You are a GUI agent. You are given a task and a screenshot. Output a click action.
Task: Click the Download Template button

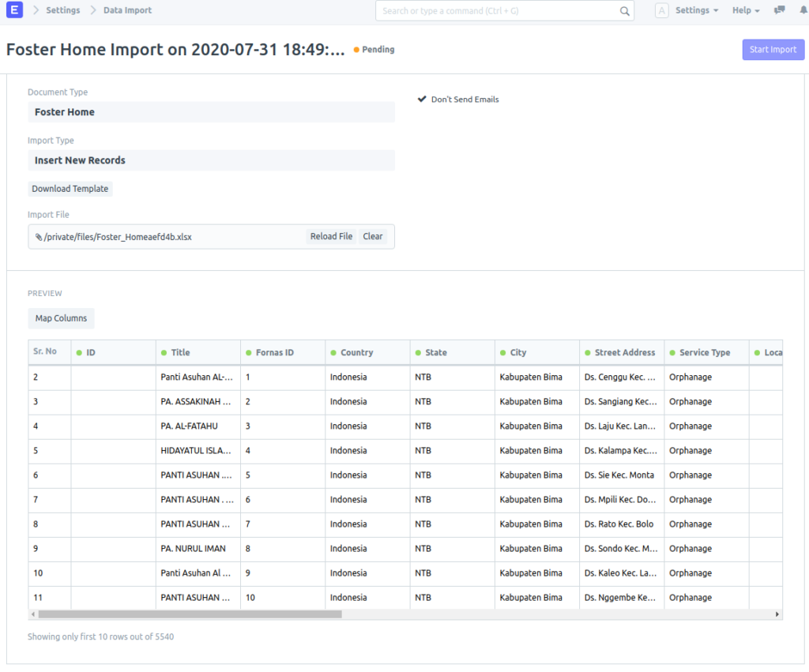coord(70,189)
